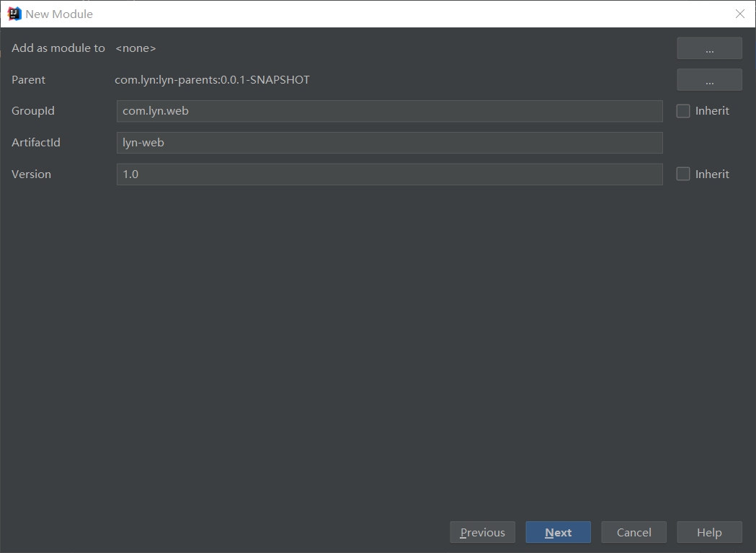Proceed with the Next button

pyautogui.click(x=559, y=532)
